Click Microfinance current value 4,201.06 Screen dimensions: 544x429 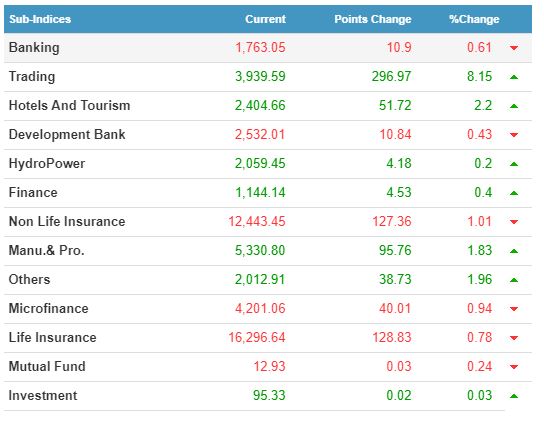click(x=260, y=309)
